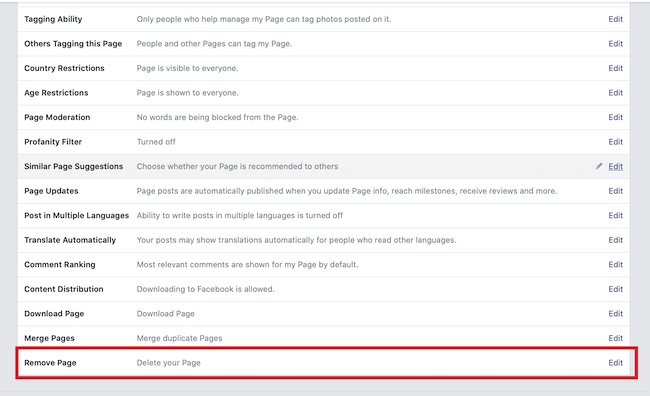Select the Post in Multiple Languages label
This screenshot has height=396, width=650.
pyautogui.click(x=76, y=215)
